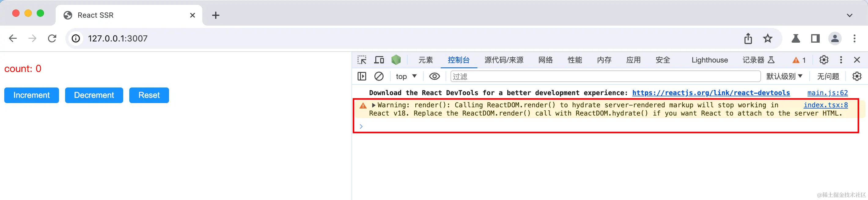Close the DevTools panel
Image resolution: width=868 pixels, height=200 pixels.
[857, 60]
